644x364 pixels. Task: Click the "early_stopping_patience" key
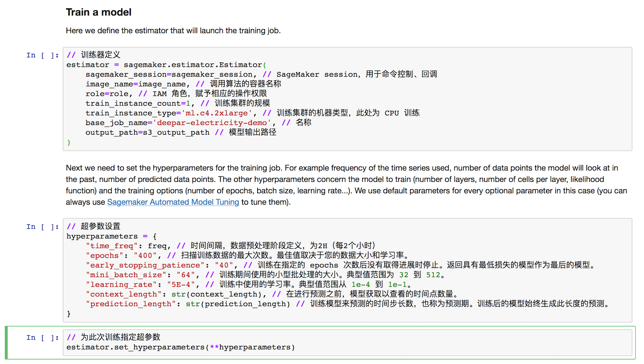(145, 265)
